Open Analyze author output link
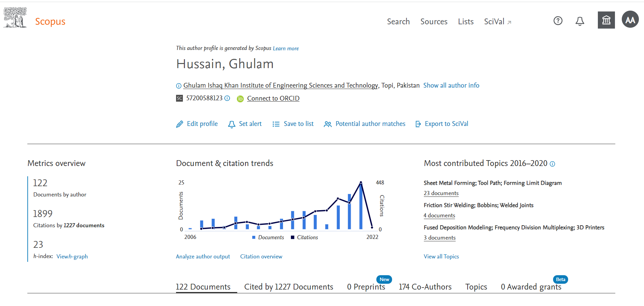644x306 pixels. click(x=203, y=256)
